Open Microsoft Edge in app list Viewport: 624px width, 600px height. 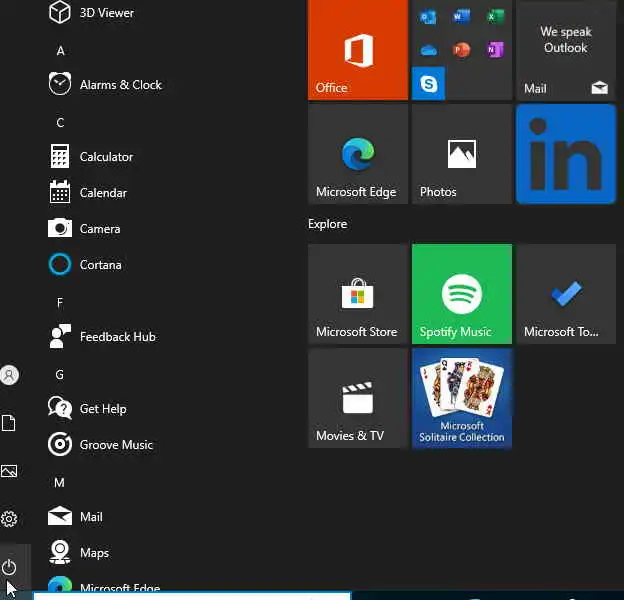point(104,584)
